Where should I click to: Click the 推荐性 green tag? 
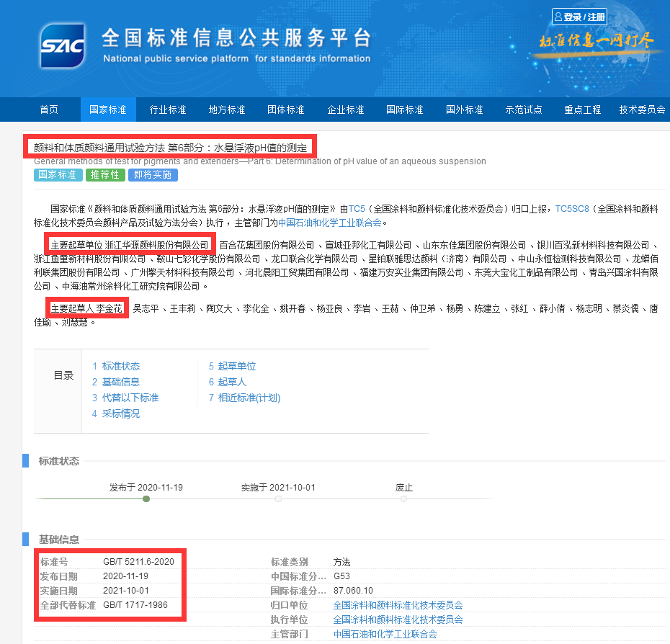point(105,175)
